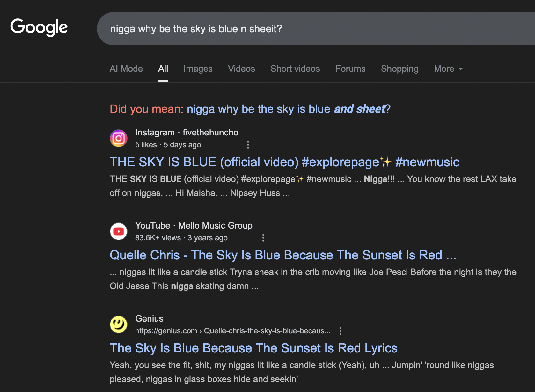Image resolution: width=535 pixels, height=392 pixels.
Task: Open three-dot menu for Genius result
Action: coord(341,331)
